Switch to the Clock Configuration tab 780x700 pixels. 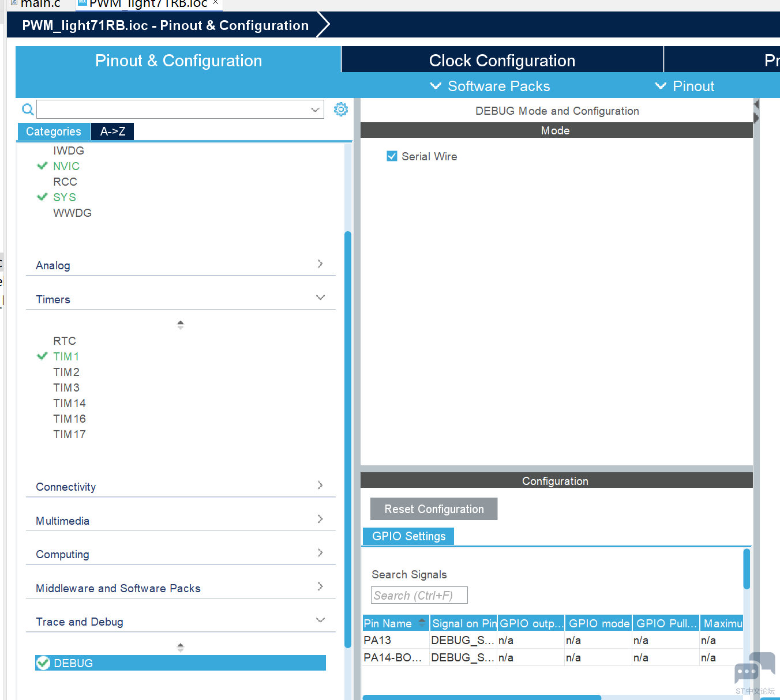tap(502, 61)
